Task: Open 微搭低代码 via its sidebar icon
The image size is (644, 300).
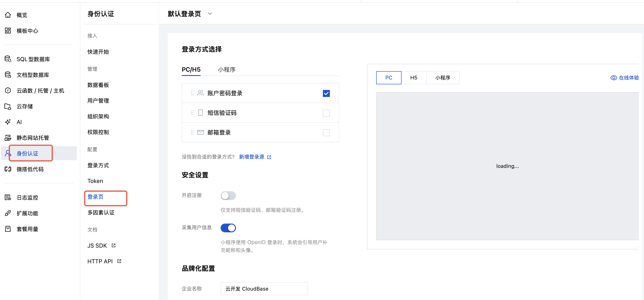Action: tap(8, 169)
